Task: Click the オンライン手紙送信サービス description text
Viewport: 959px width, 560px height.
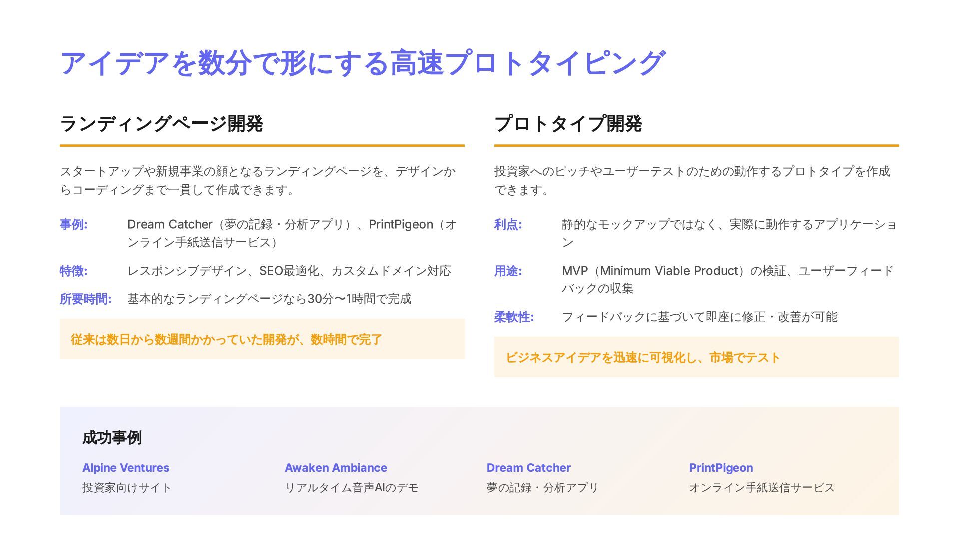Action: coord(761,488)
